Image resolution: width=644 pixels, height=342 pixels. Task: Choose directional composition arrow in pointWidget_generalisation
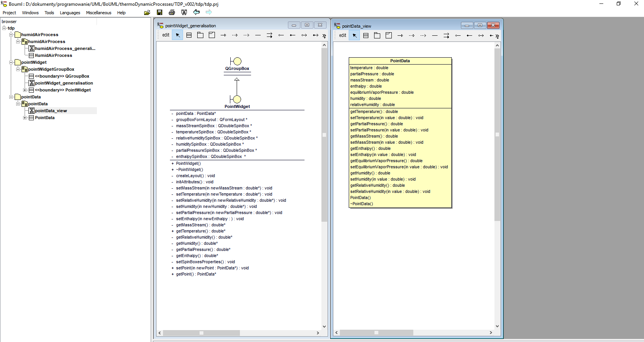(316, 35)
